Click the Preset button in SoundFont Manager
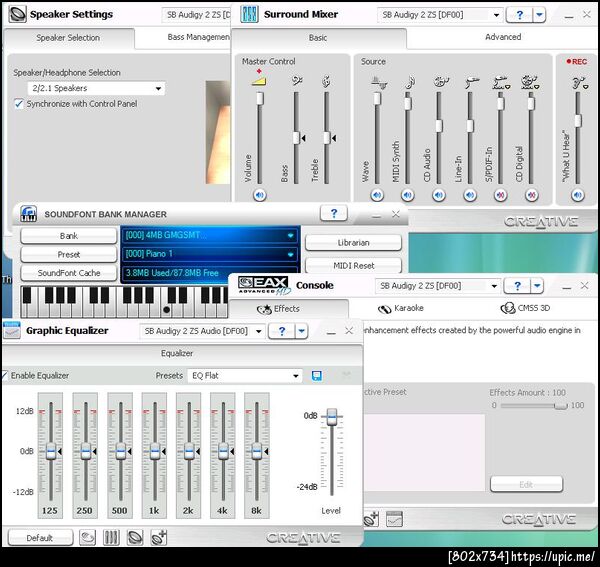The image size is (600, 567). [68, 254]
